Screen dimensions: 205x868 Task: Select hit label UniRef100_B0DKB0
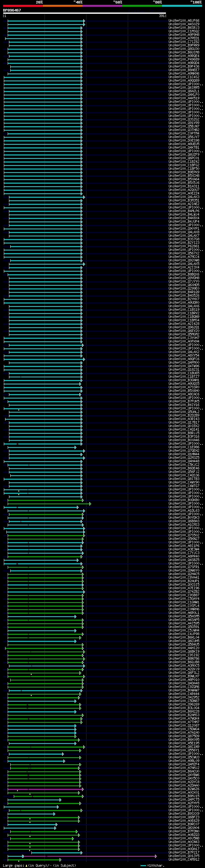[184, 500]
